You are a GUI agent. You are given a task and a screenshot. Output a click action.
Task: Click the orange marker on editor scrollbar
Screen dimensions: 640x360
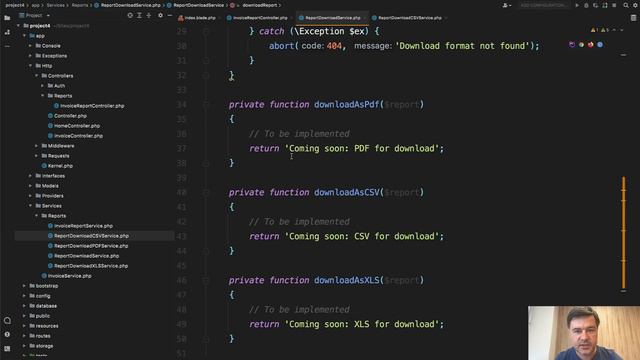tap(623, 233)
